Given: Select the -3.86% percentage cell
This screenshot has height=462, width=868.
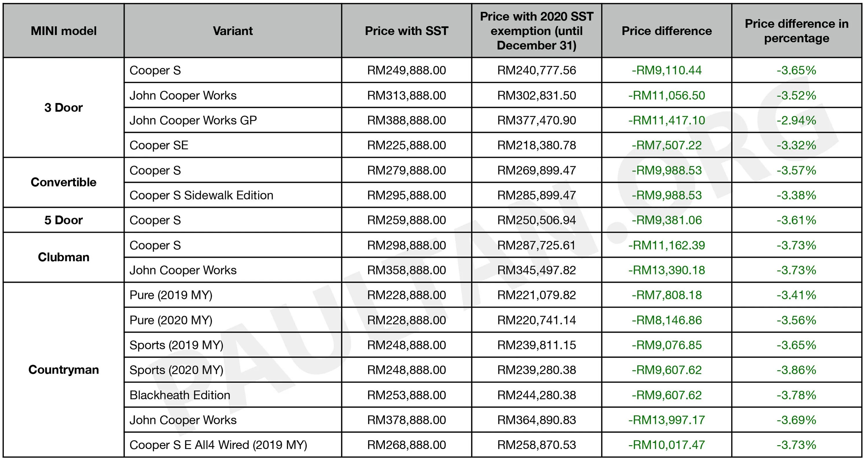Looking at the screenshot, I should tap(796, 370).
